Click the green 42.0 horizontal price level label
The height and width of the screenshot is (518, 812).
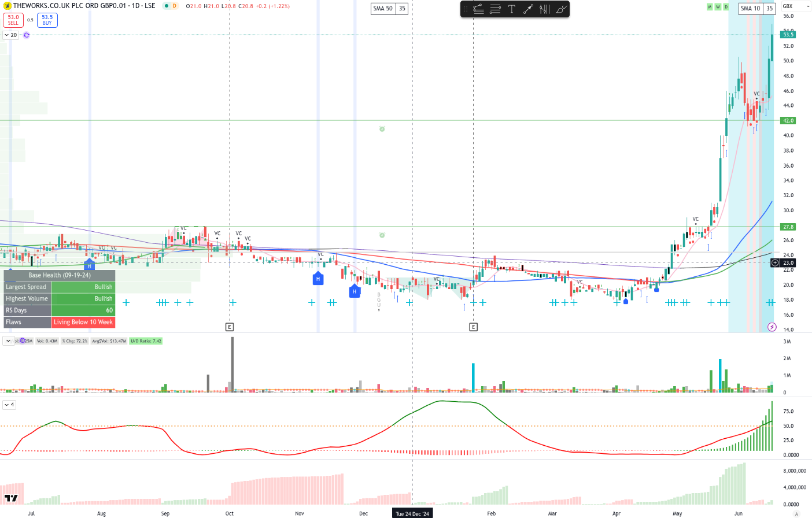788,121
